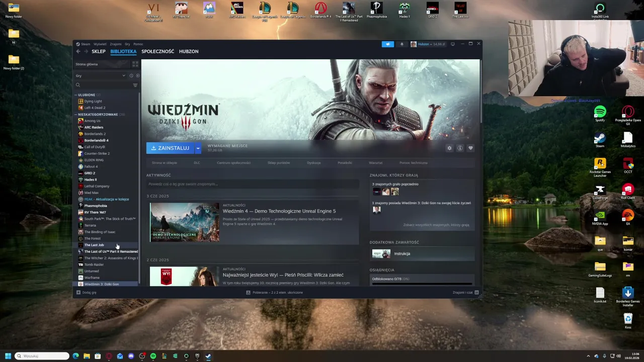Click the ZAINSTALUJ install button
Viewport: 644px width, 362px height.
170,148
